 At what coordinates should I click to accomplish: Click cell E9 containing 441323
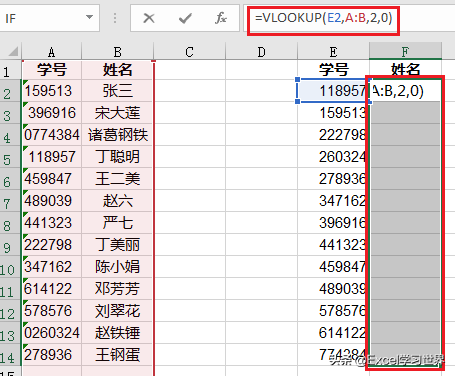pyautogui.click(x=333, y=245)
